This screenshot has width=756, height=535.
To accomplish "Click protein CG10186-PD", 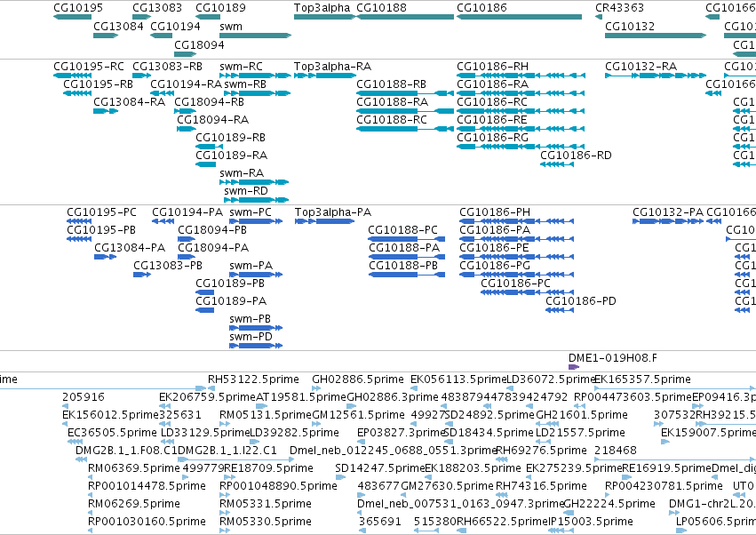I will pos(560,311).
